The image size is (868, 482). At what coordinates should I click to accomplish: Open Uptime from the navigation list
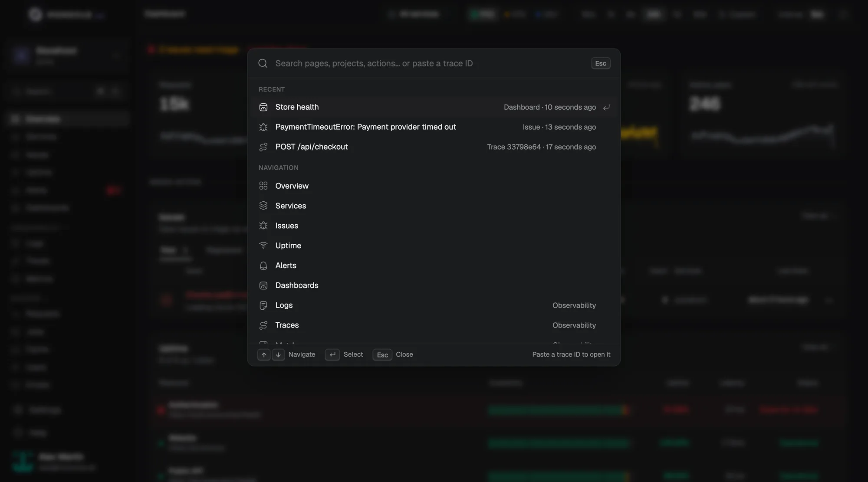pyautogui.click(x=434, y=246)
